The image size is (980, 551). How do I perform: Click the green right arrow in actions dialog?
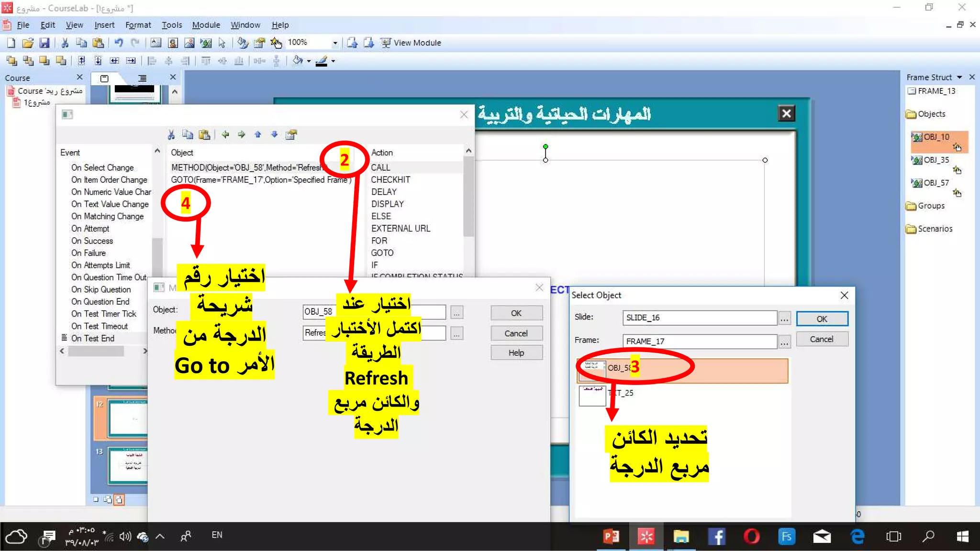242,135
